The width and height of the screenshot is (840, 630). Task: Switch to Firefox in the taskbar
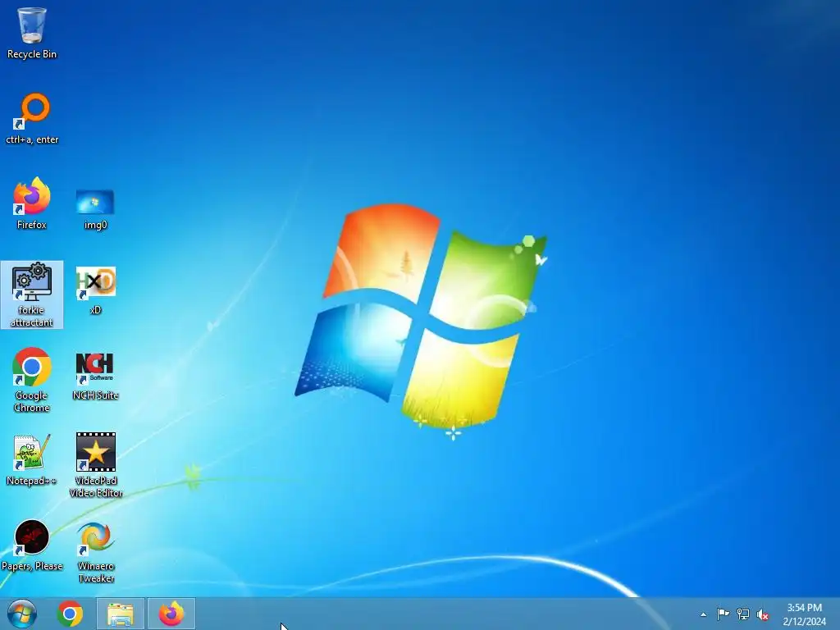[171, 614]
